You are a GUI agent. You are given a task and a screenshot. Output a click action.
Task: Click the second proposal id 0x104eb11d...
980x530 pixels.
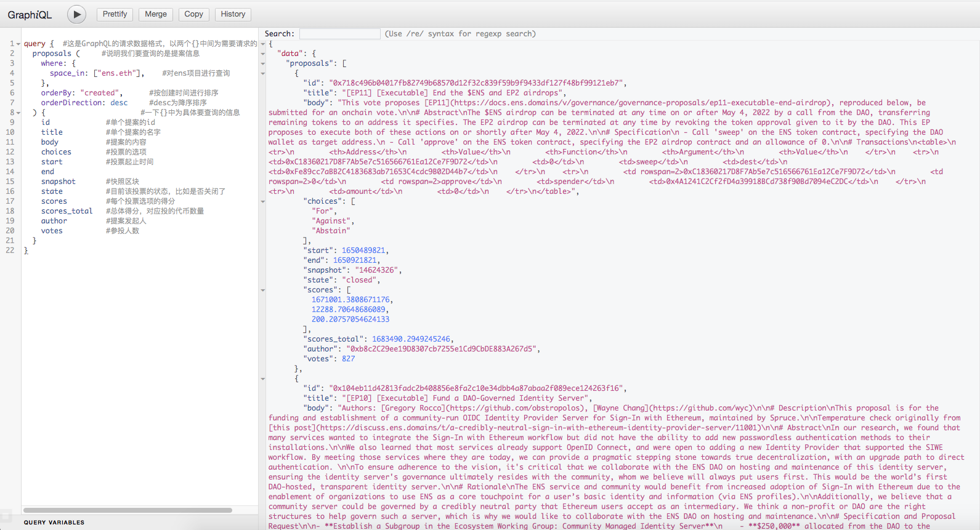tap(476, 388)
